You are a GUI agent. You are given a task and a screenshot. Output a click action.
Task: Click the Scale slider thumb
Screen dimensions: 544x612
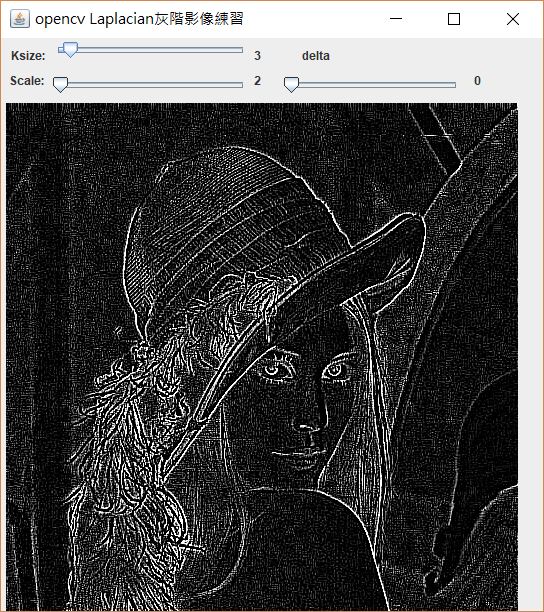pyautogui.click(x=60, y=84)
